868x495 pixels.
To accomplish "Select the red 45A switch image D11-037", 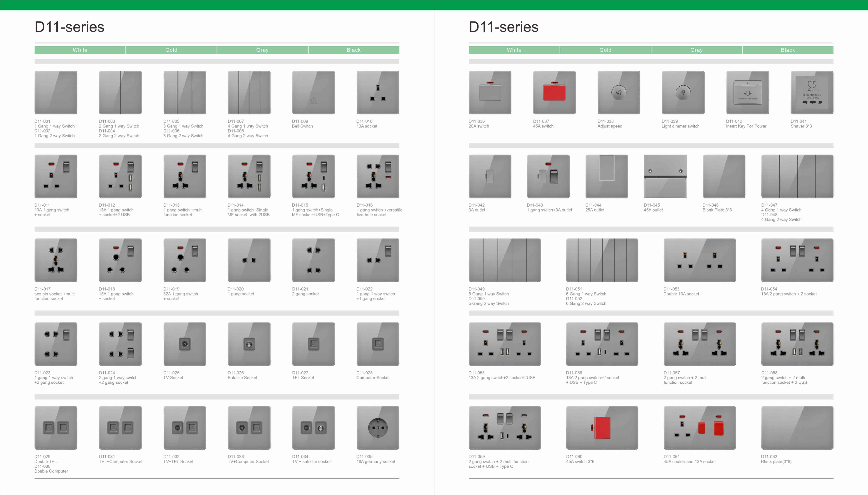I will [554, 92].
